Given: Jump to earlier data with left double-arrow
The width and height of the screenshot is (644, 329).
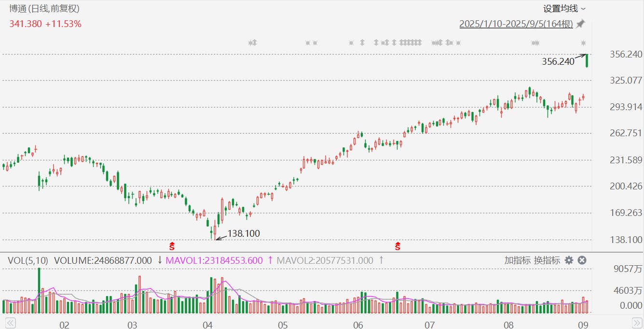Looking at the screenshot, I should [x=11, y=322].
